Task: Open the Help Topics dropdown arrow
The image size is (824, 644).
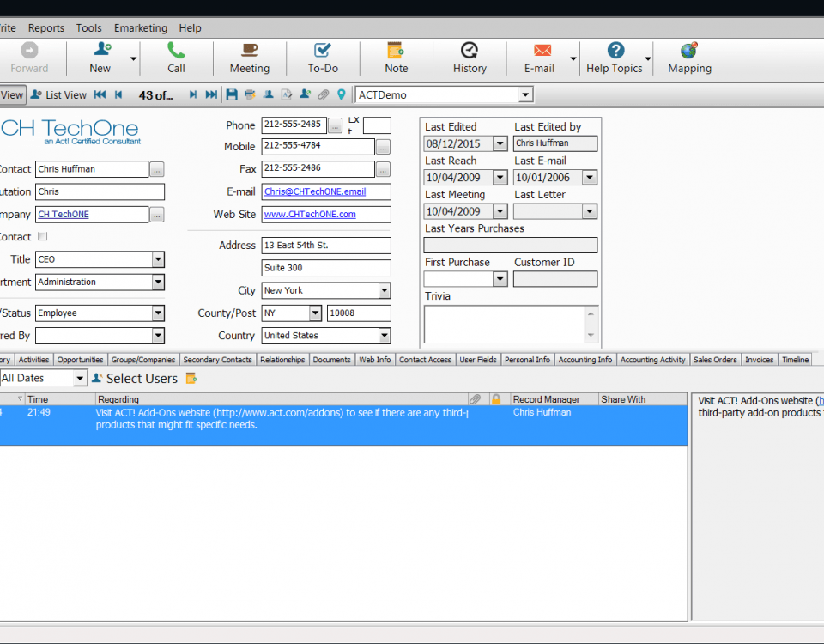Action: (648, 58)
